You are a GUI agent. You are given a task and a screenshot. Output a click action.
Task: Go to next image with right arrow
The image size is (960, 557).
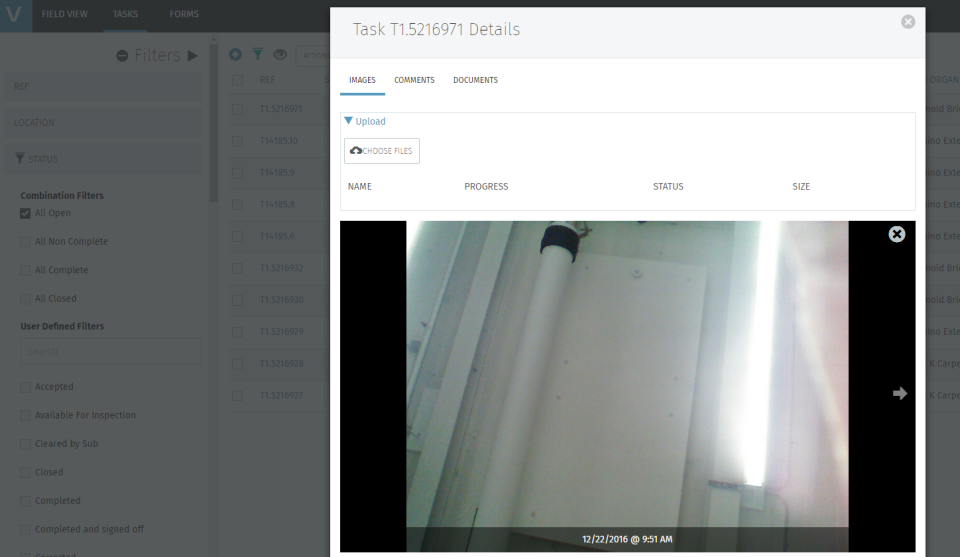pyautogui.click(x=899, y=393)
